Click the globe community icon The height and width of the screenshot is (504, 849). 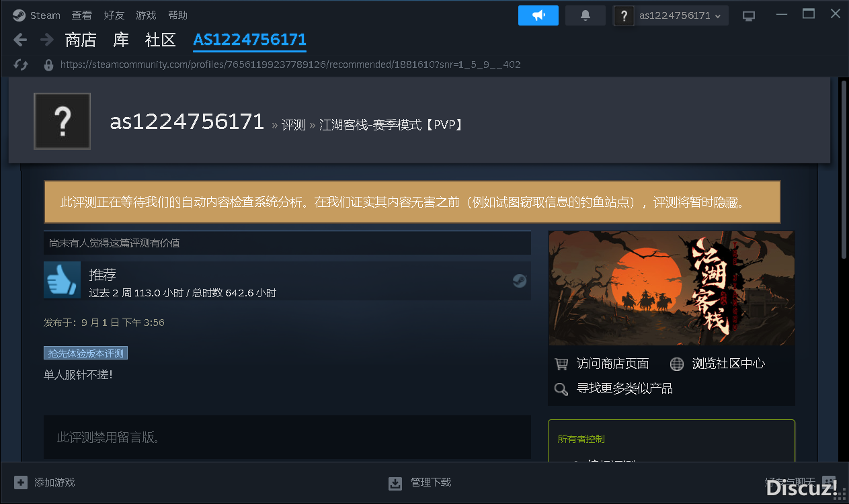pos(677,364)
